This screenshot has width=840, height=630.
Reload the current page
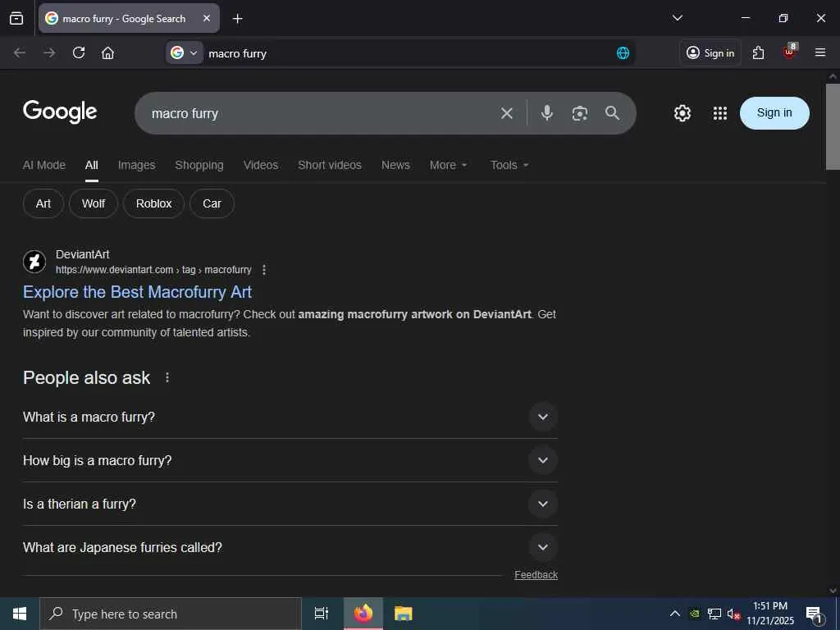(79, 53)
